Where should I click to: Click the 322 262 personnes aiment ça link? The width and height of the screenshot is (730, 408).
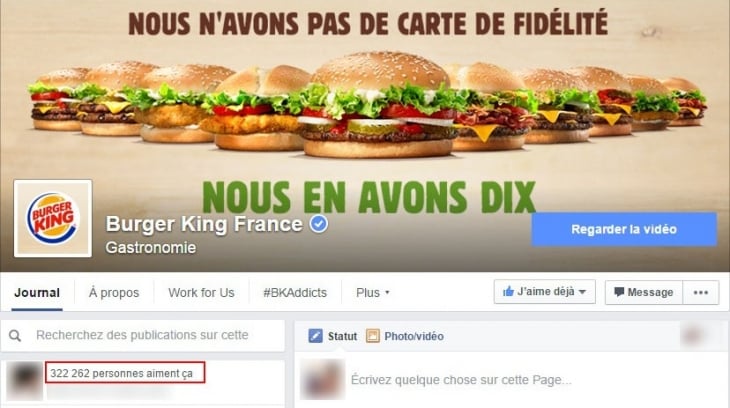point(121,374)
